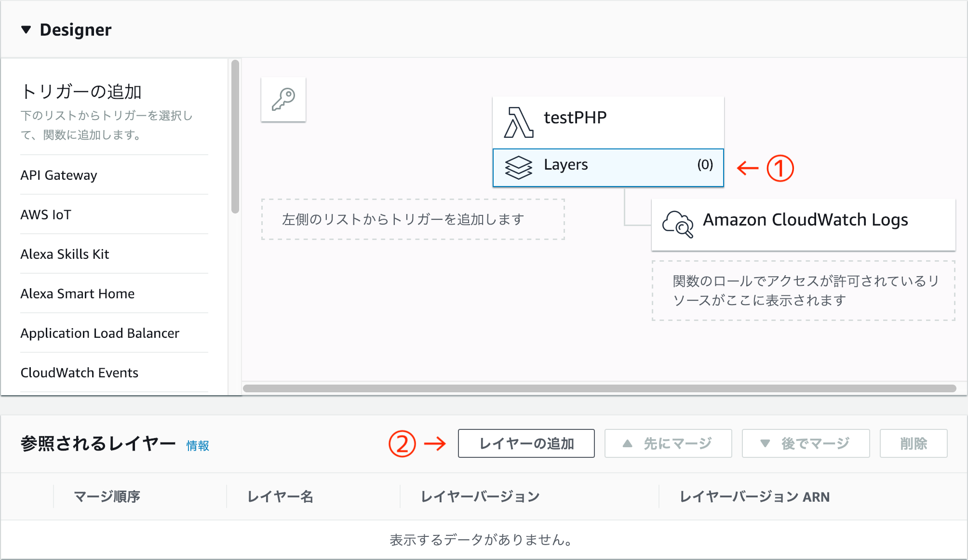The height and width of the screenshot is (560, 968).
Task: Click the Layers stack icon
Action: [518, 167]
